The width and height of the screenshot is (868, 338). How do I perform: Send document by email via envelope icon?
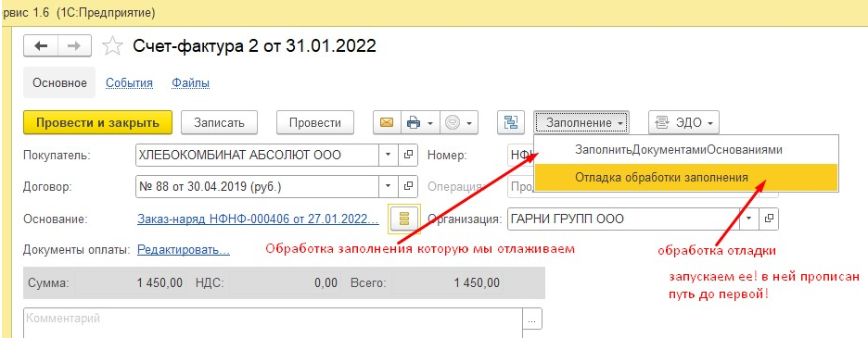[x=387, y=123]
